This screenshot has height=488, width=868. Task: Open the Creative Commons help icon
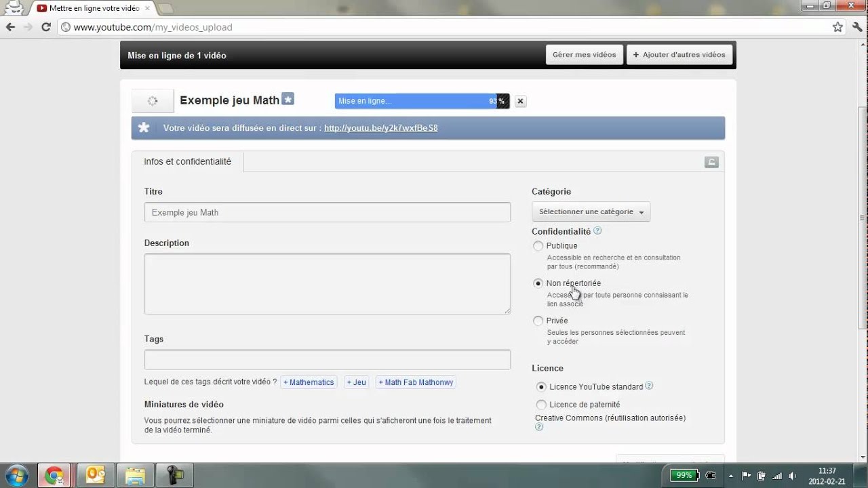coord(539,427)
